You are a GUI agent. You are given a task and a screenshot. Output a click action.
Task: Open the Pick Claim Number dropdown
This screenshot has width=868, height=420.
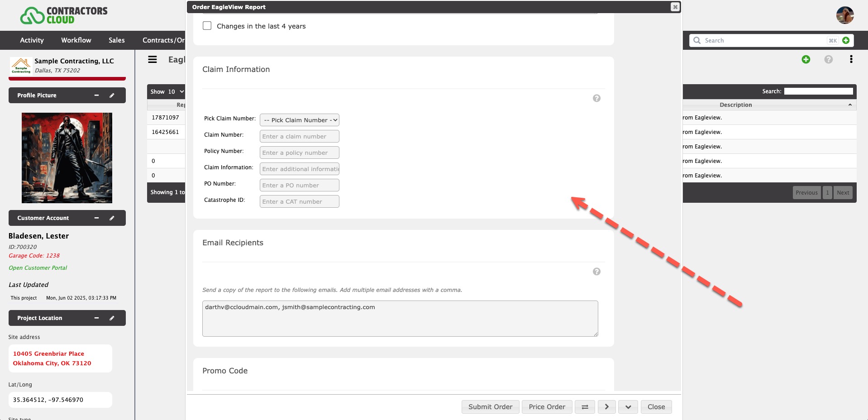click(300, 120)
